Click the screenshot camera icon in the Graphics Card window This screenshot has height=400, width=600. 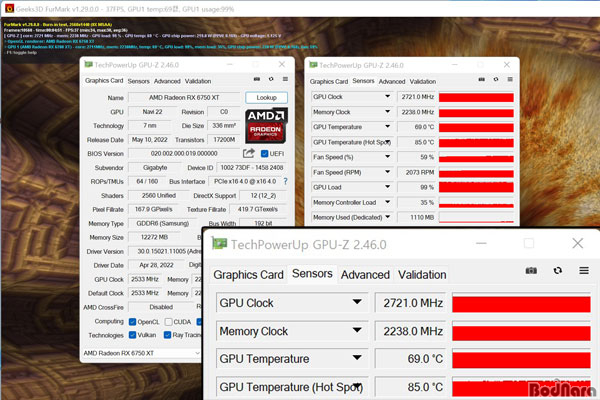(257, 79)
